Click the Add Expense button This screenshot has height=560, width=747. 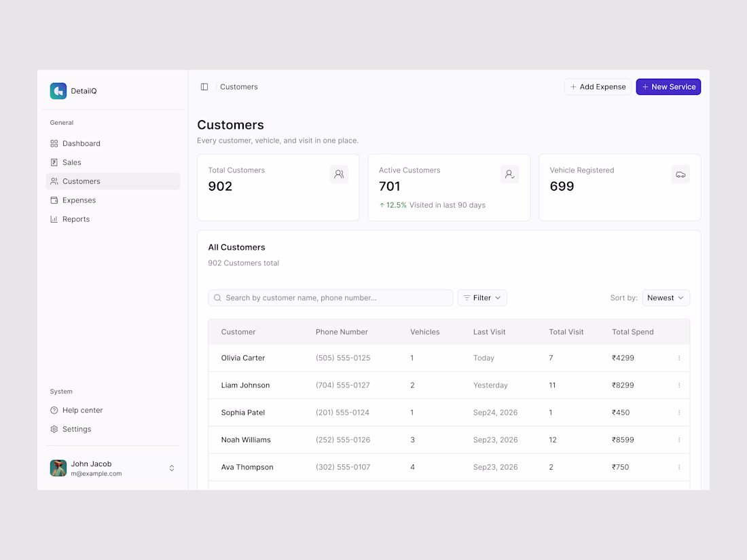point(598,87)
